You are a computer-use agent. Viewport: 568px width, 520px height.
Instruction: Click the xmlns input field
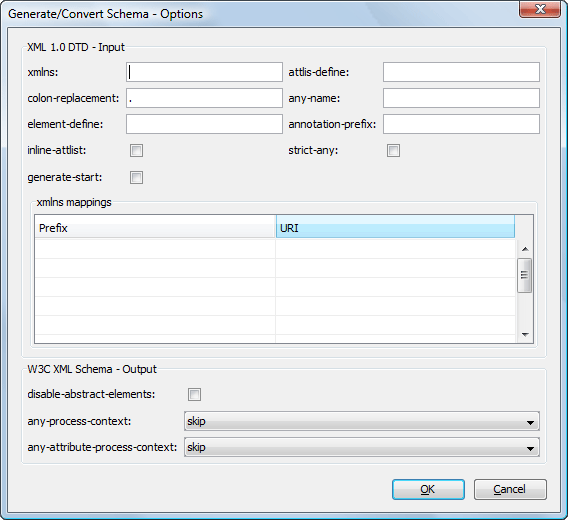coord(204,72)
